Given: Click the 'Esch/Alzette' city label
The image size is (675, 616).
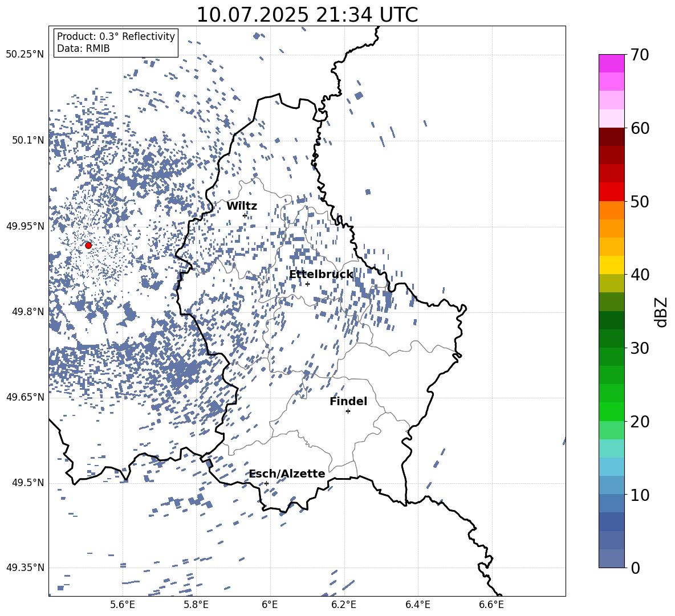Looking at the screenshot, I should 287,474.
